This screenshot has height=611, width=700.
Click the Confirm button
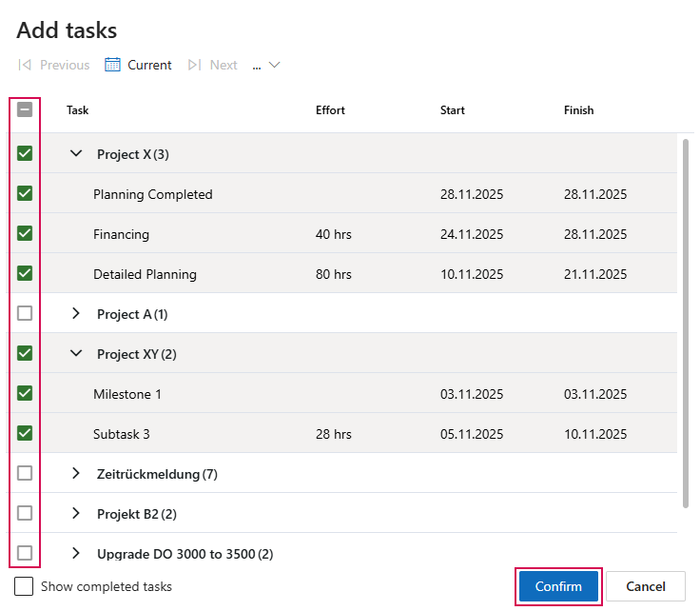click(558, 586)
